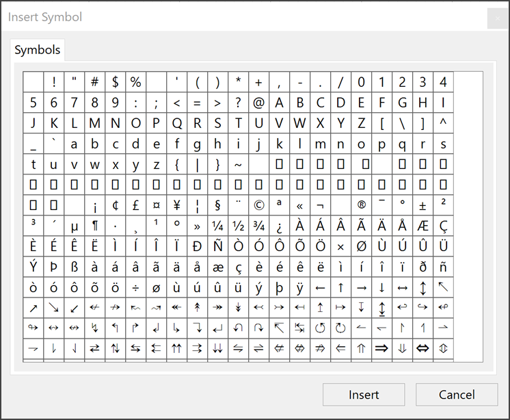Pick the dollar sign $ symbol
Viewport: 510px width, 420px height.
coord(115,82)
